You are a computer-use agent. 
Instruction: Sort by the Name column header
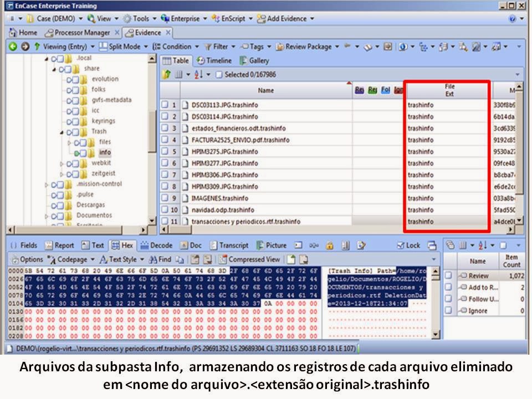(265, 90)
